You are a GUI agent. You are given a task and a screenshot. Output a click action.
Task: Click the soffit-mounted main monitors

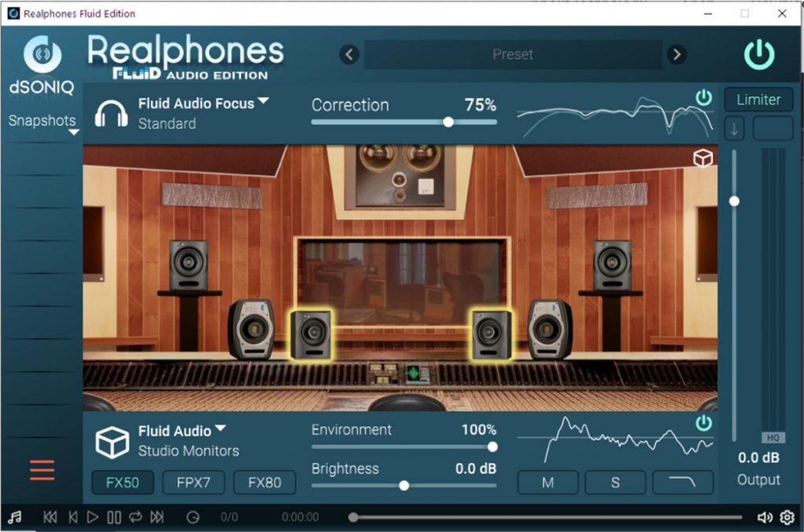(400, 175)
